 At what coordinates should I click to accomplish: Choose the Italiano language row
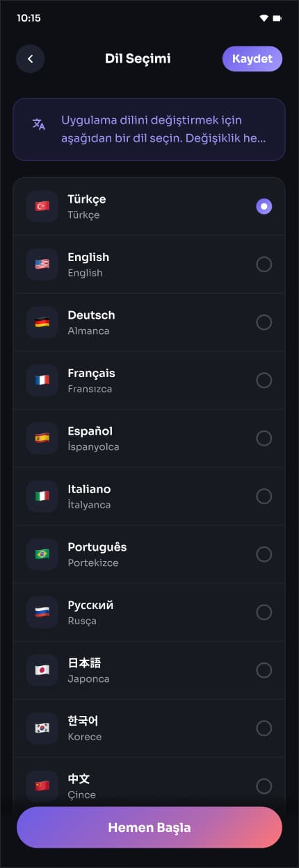pyautogui.click(x=149, y=496)
